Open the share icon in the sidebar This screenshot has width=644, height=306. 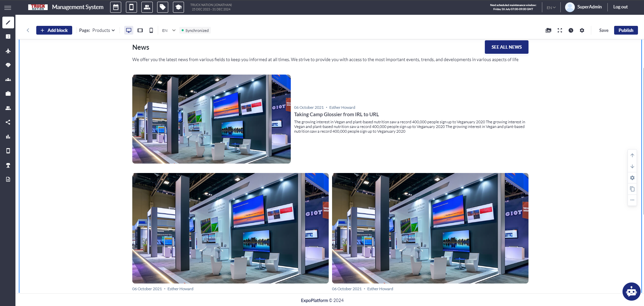tap(8, 122)
